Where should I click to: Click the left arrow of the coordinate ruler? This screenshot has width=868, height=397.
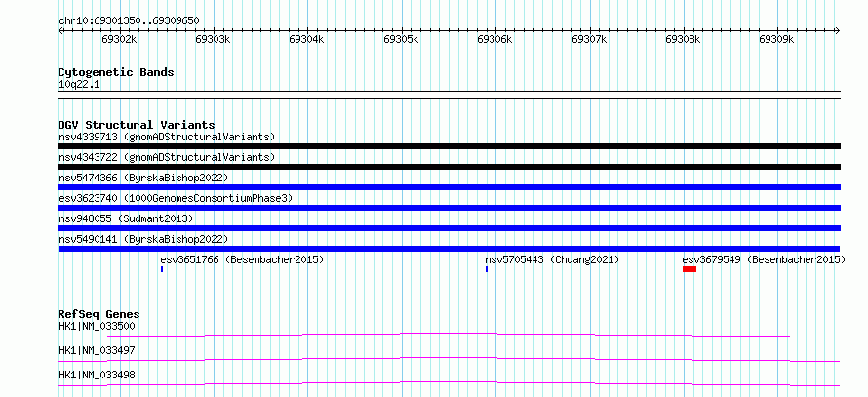click(x=60, y=30)
